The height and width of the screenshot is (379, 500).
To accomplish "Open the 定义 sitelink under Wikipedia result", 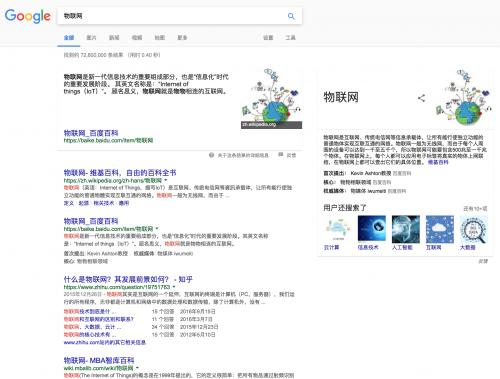I will [69, 203].
